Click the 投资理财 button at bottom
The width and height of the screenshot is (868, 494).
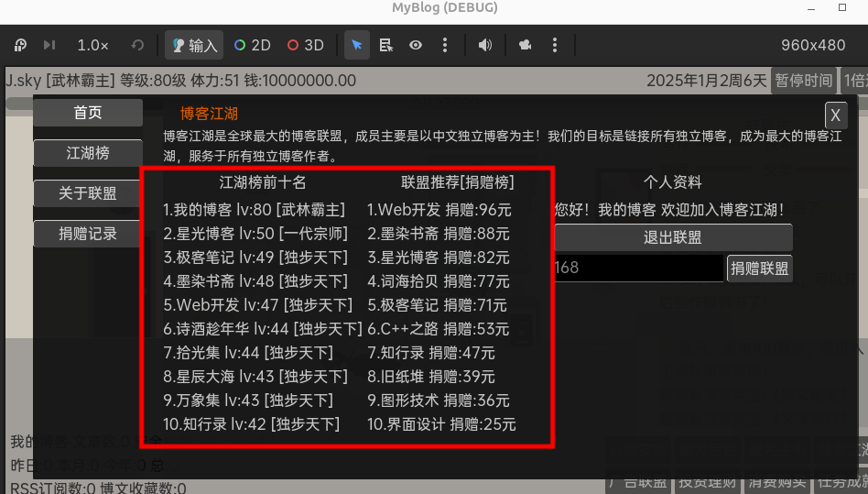[x=708, y=483]
